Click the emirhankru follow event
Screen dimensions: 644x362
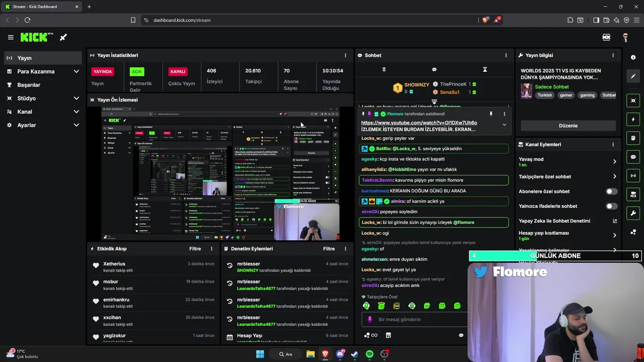coord(153,303)
